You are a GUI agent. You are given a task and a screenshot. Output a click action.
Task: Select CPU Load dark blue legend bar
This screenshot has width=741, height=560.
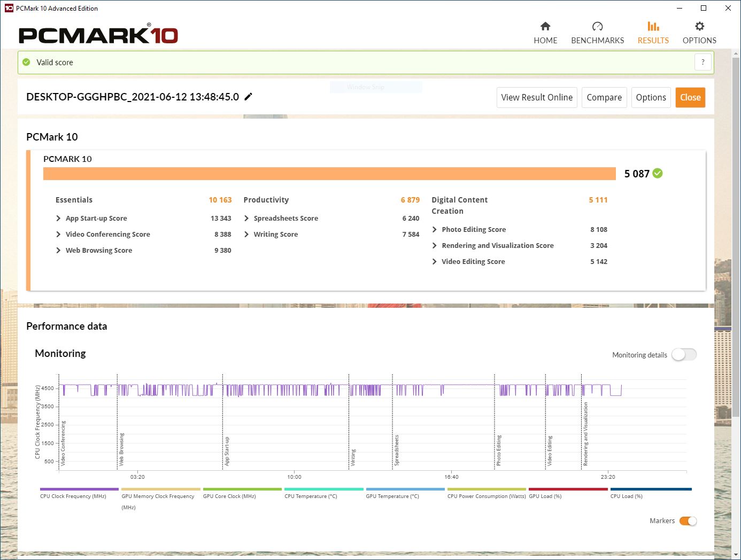(x=651, y=489)
